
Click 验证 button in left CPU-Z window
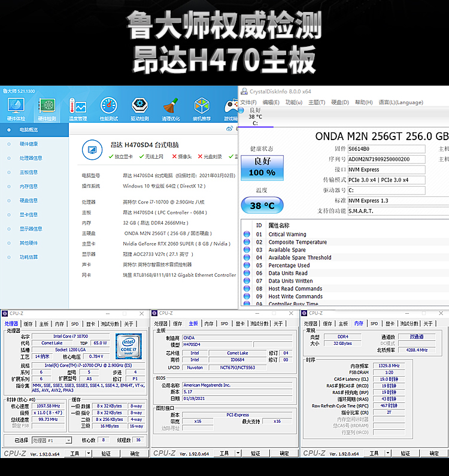coord(105,453)
